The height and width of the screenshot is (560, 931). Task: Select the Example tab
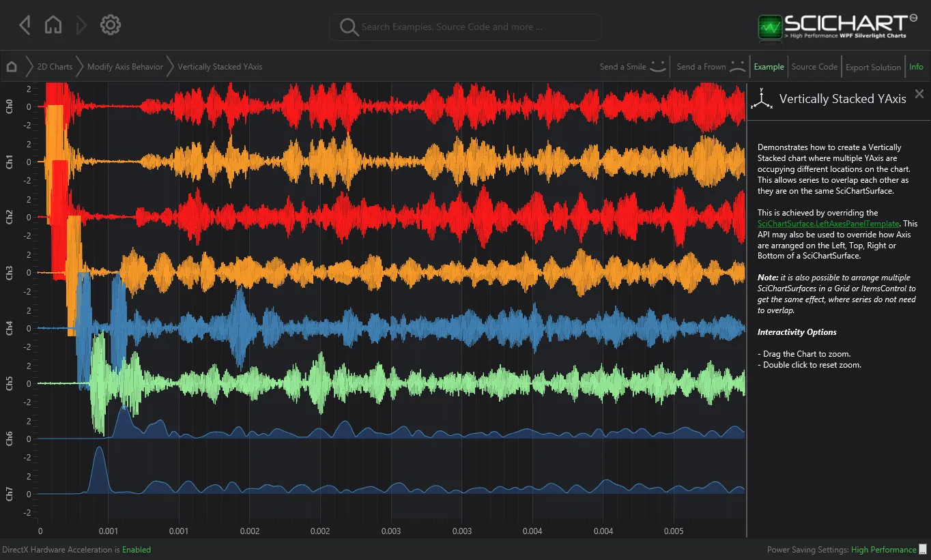tap(769, 67)
